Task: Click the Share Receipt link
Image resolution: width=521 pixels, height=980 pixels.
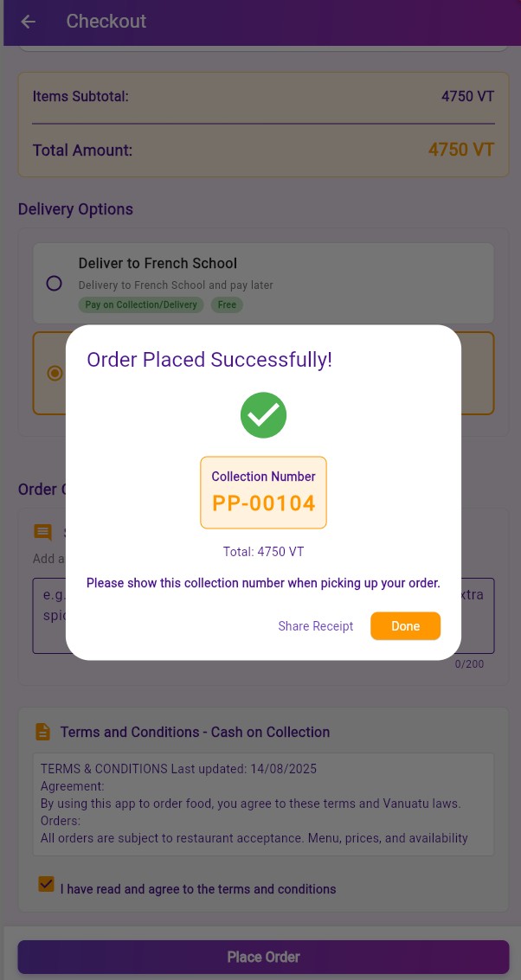Action: pos(315,625)
